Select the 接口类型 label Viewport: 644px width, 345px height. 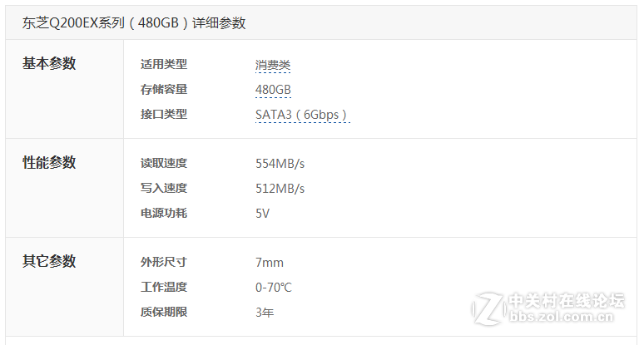[164, 114]
